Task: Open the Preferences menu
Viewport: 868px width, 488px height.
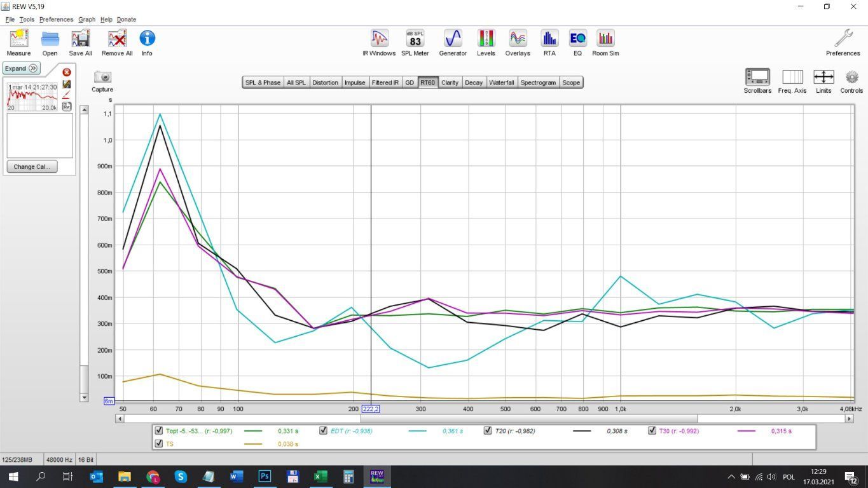Action: (x=56, y=20)
